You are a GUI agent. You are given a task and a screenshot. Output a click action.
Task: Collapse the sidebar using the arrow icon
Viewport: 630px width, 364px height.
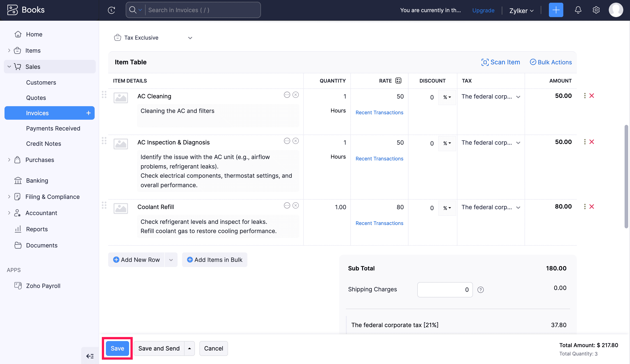click(x=90, y=356)
